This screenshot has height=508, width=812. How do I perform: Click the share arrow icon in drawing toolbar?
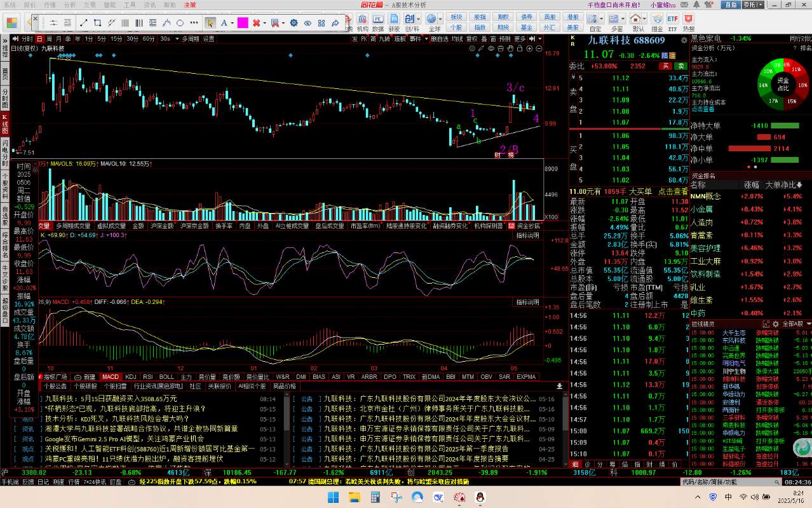click(x=335, y=23)
